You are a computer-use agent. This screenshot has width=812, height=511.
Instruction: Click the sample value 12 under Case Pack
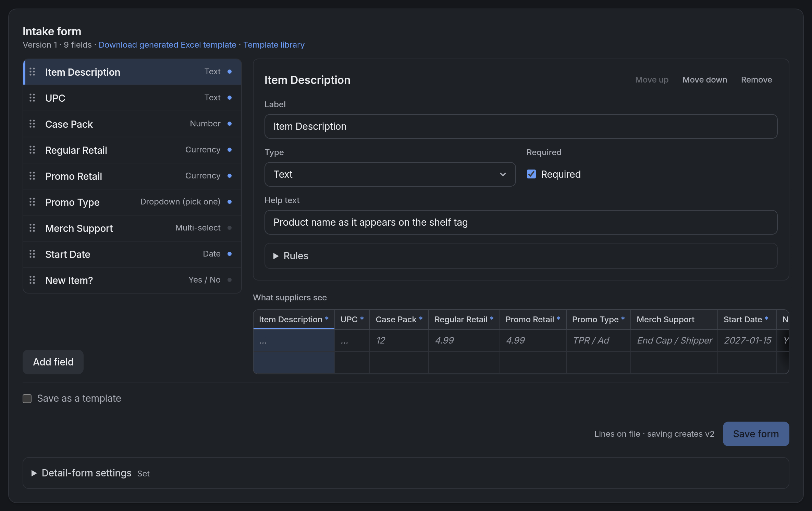click(399, 340)
